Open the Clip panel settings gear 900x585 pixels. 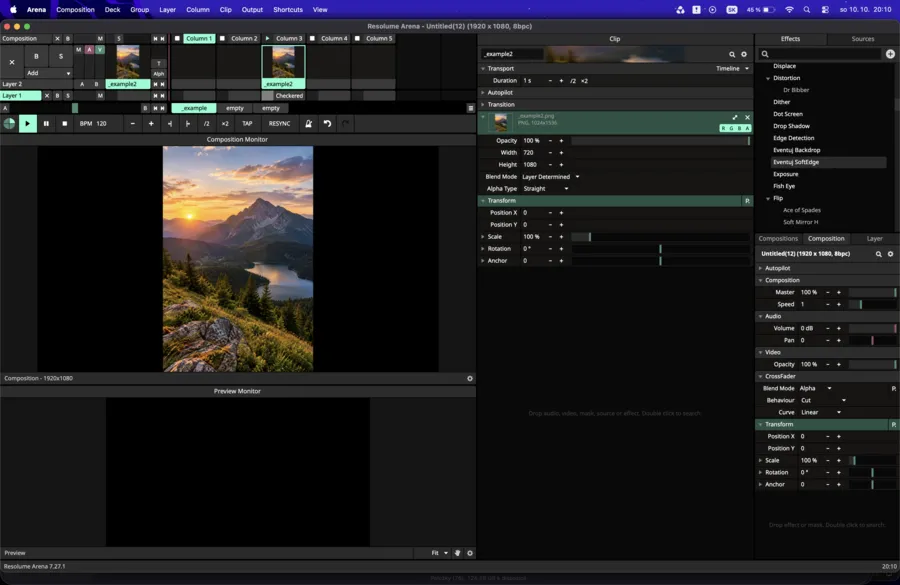[x=744, y=54]
